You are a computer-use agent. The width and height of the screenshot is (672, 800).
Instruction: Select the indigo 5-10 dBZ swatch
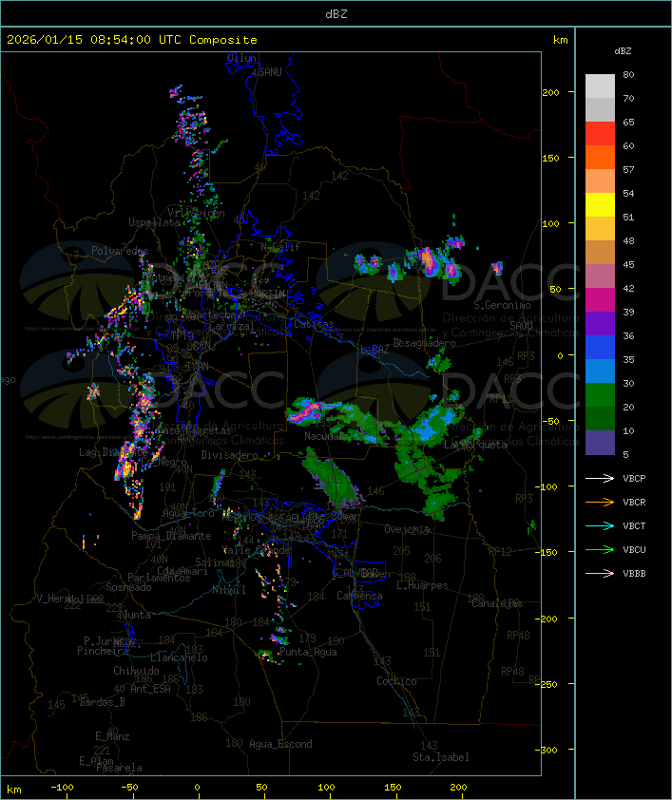(x=600, y=443)
